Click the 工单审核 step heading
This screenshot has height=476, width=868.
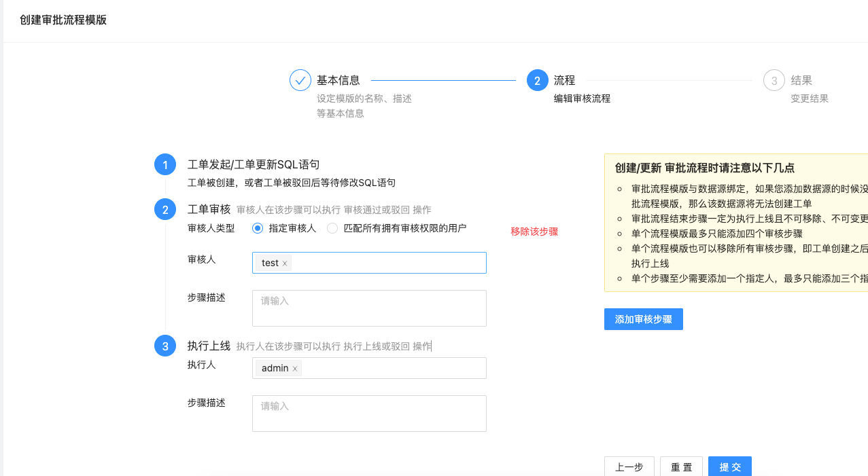click(x=209, y=209)
